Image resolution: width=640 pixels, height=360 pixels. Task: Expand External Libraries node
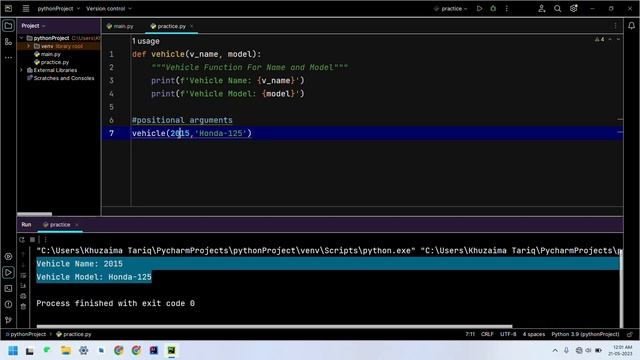pos(22,70)
